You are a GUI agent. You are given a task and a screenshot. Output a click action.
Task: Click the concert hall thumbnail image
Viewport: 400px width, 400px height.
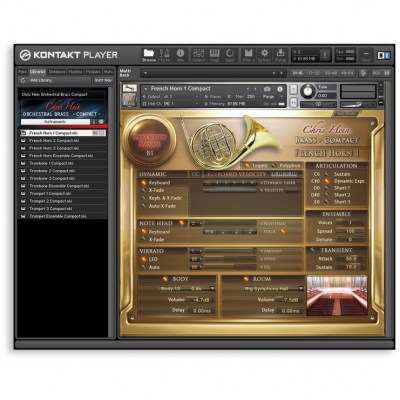(337, 296)
